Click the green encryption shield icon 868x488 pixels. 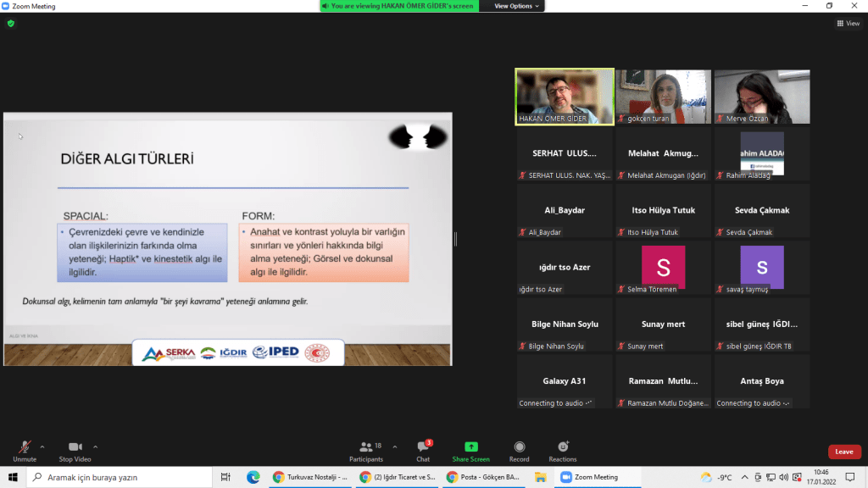pyautogui.click(x=11, y=24)
